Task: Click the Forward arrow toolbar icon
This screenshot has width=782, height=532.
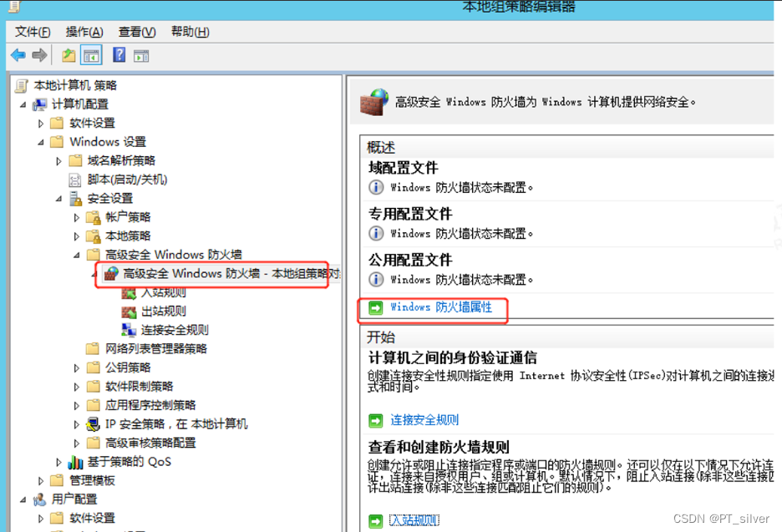Action: point(39,55)
